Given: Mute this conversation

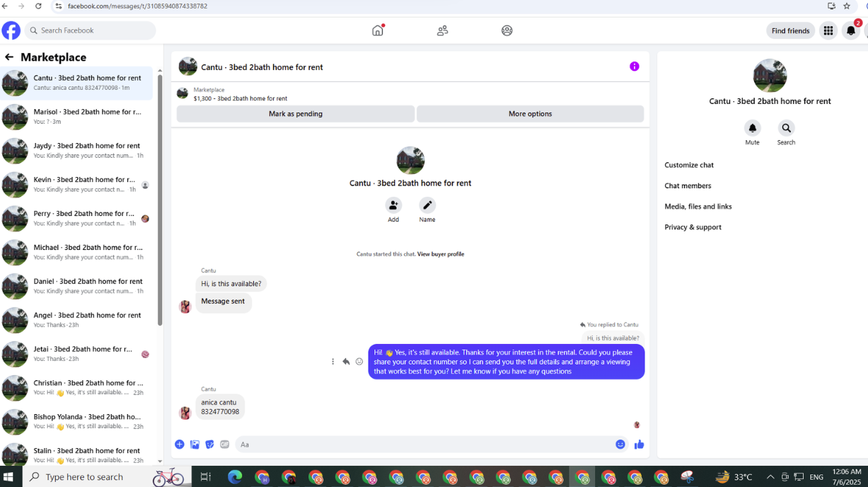Looking at the screenshot, I should 753,128.
